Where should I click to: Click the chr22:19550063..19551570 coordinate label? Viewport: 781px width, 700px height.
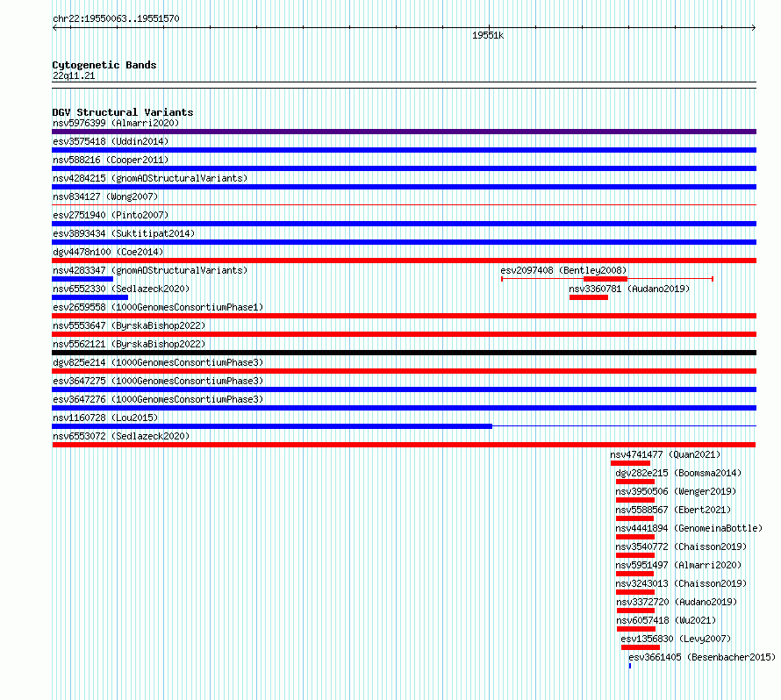(x=116, y=18)
